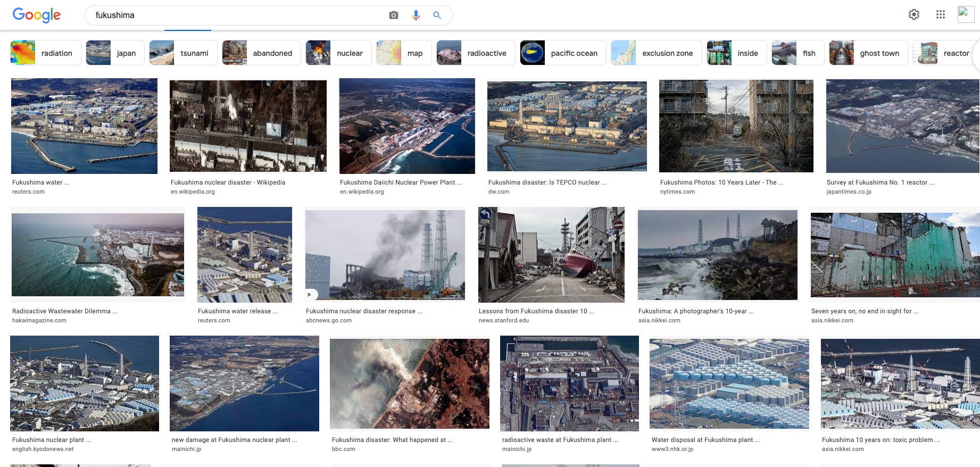Start voice search with microphone icon
Viewport: 980px width, 467px height.
coord(416,15)
